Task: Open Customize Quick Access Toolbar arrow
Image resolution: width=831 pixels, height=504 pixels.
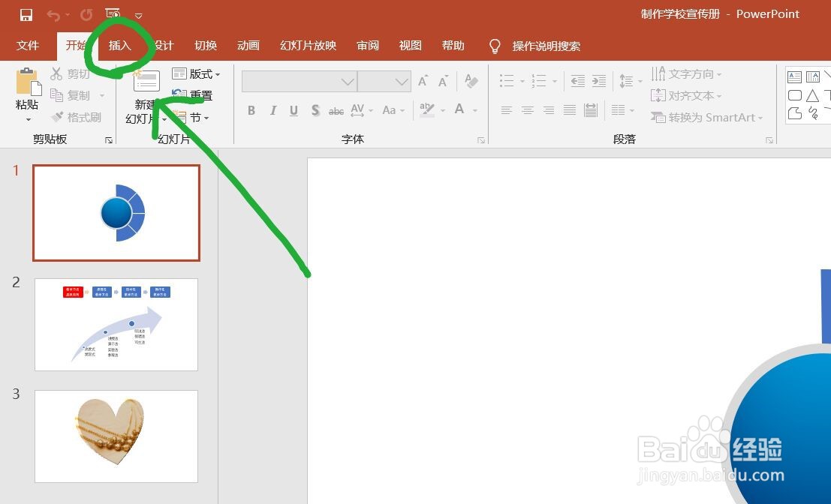Action: pyautogui.click(x=138, y=16)
